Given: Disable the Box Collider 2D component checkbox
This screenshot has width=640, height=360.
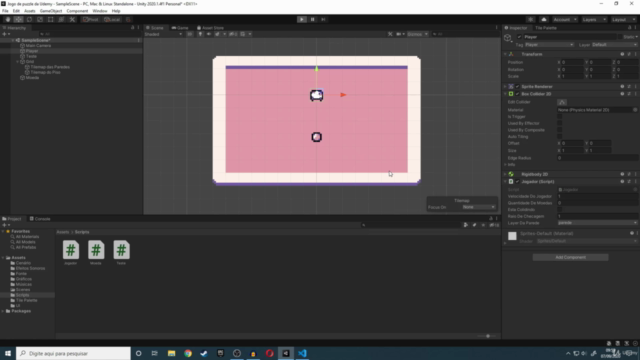Looking at the screenshot, I should (x=518, y=94).
